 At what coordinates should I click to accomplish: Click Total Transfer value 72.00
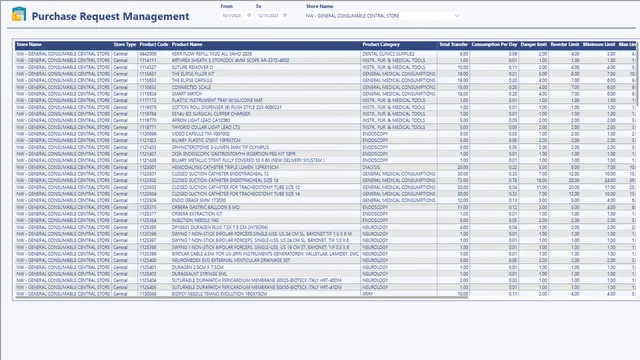(463, 180)
